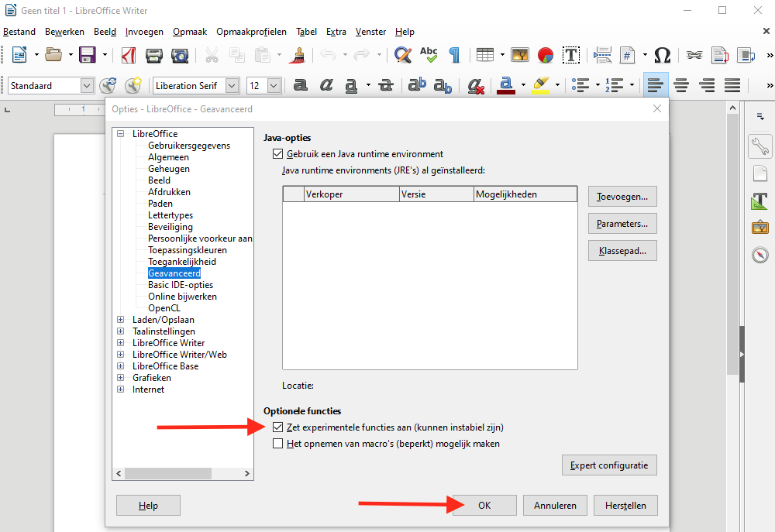Expand the LibreOffice Writer tree node
Screen dimensions: 775x532
pos(120,343)
